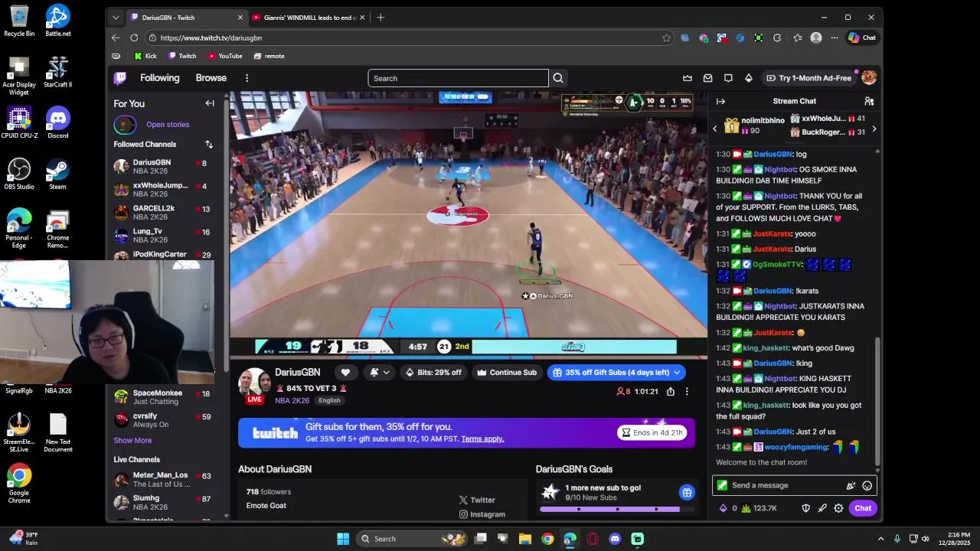Open the Meter_Man_Los live channel
Screen dimensions: 980x551
pyautogui.click(x=162, y=480)
